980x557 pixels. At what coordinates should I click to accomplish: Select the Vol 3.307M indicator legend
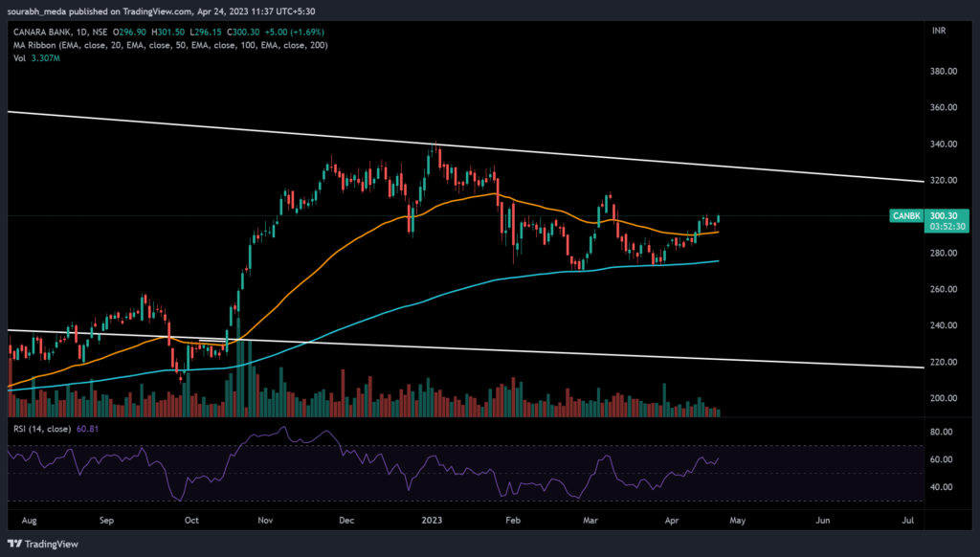click(37, 58)
